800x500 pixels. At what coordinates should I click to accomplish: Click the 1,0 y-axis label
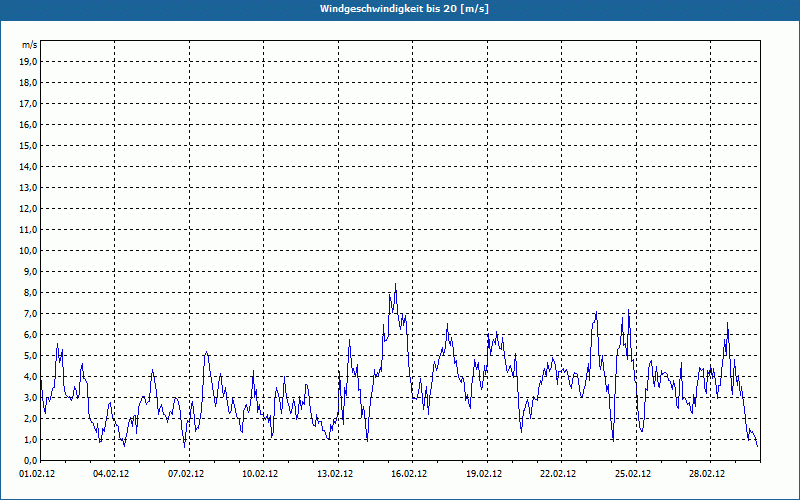click(x=30, y=439)
